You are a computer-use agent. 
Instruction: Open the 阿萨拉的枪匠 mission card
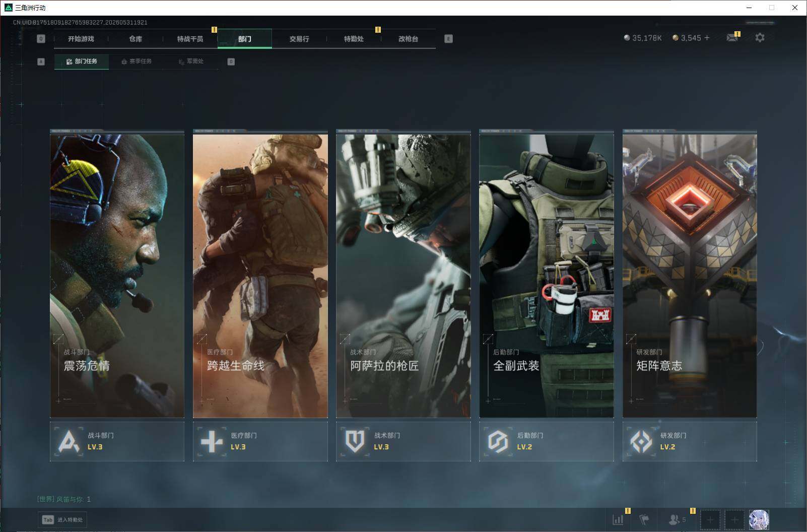tap(403, 274)
